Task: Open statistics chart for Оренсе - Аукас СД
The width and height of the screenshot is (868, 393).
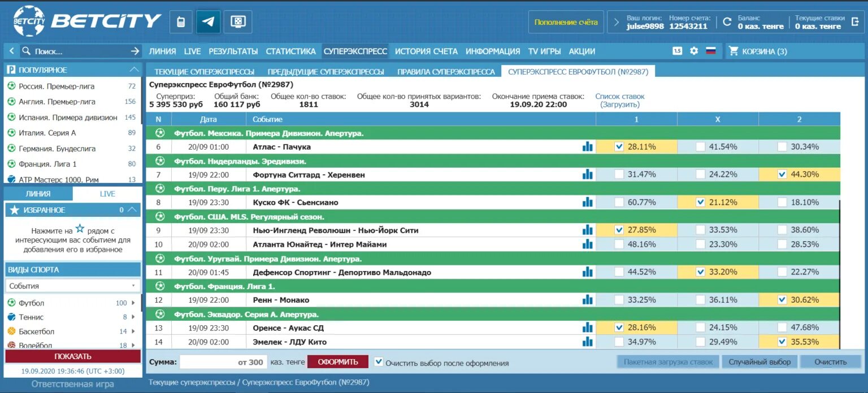Action: tap(588, 327)
